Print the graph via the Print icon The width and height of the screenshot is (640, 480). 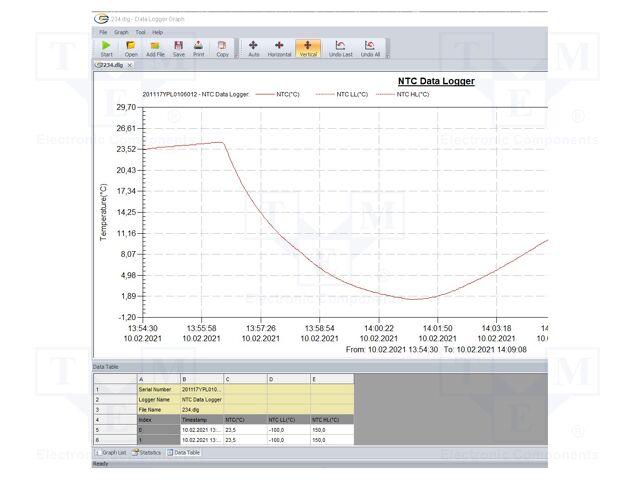point(198,47)
